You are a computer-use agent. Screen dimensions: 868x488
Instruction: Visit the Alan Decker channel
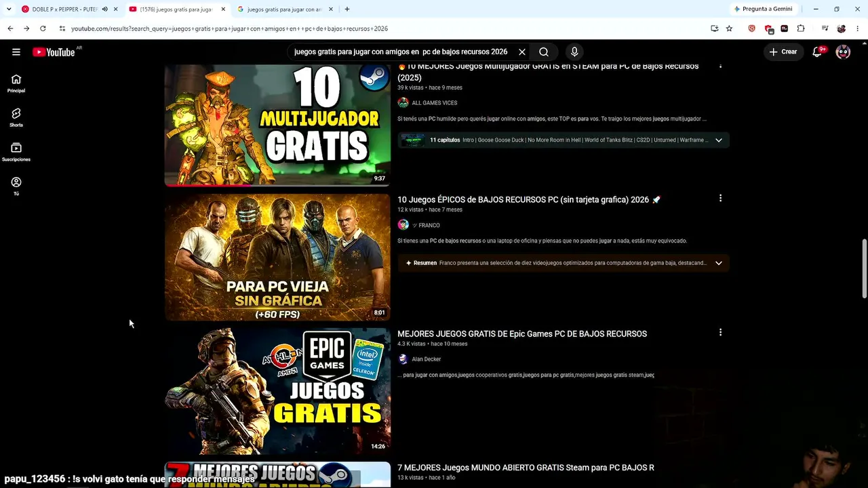coord(427,359)
